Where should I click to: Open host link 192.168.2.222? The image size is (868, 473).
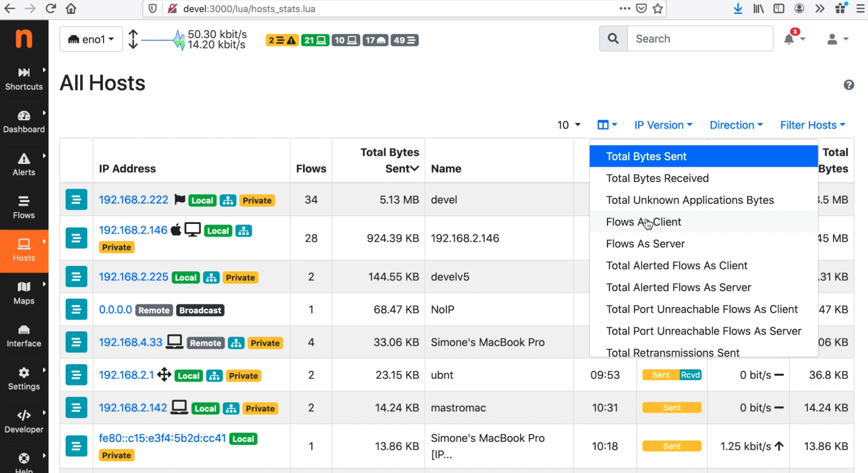click(133, 200)
